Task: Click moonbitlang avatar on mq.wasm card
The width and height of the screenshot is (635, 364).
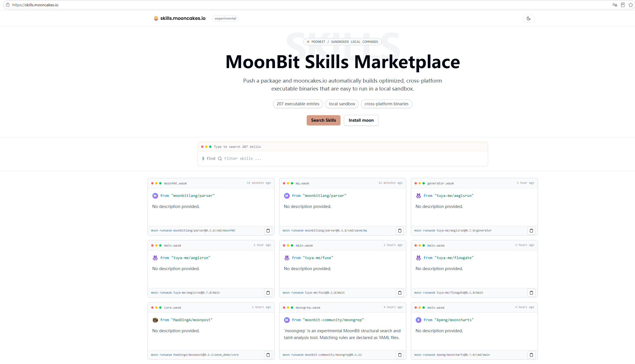Action: click(x=287, y=196)
